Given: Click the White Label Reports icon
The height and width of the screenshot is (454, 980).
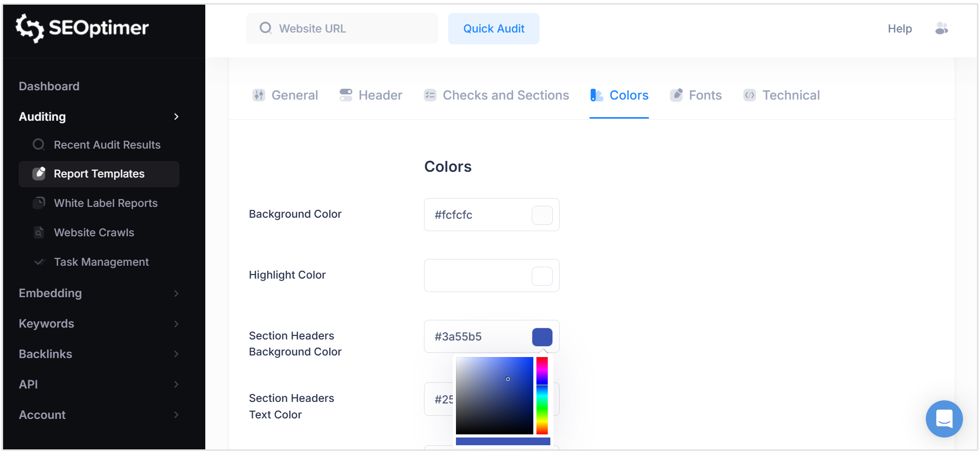Looking at the screenshot, I should [x=39, y=203].
